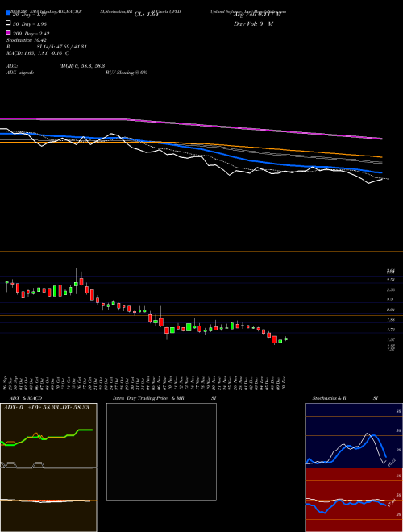Click the 'Avg Vol' average volume text

[x=257, y=15]
